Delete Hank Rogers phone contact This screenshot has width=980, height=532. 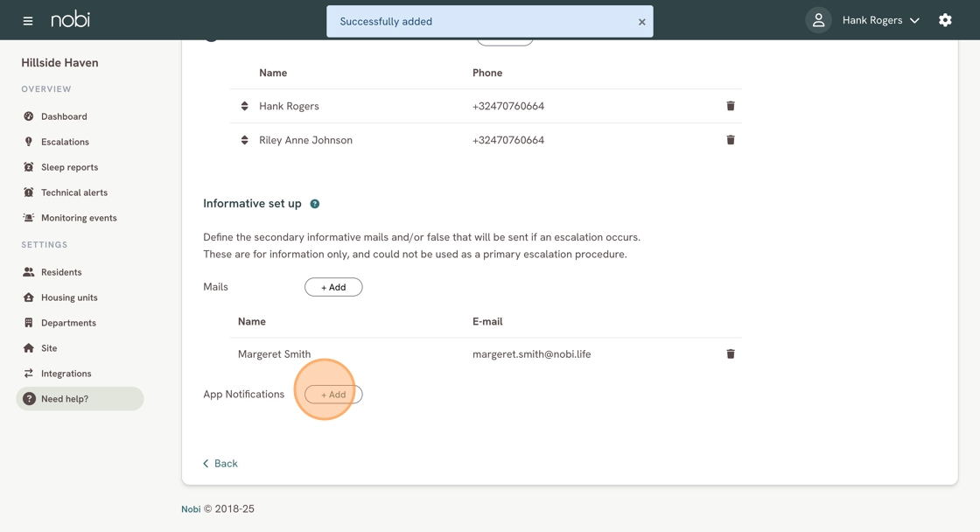tap(731, 106)
